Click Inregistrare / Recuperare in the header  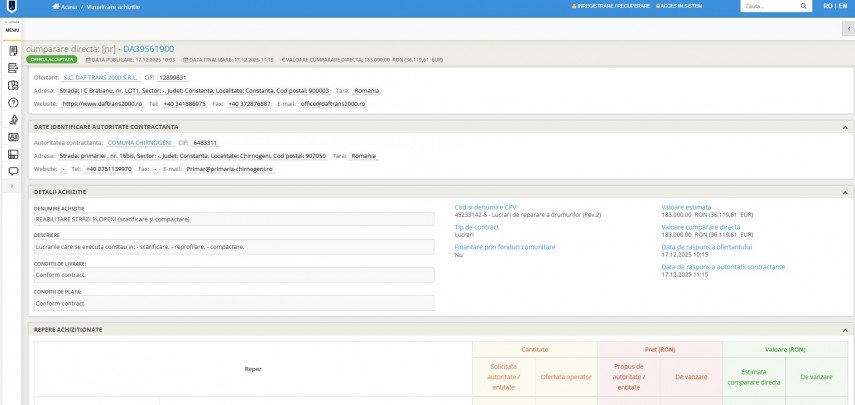tap(614, 6)
